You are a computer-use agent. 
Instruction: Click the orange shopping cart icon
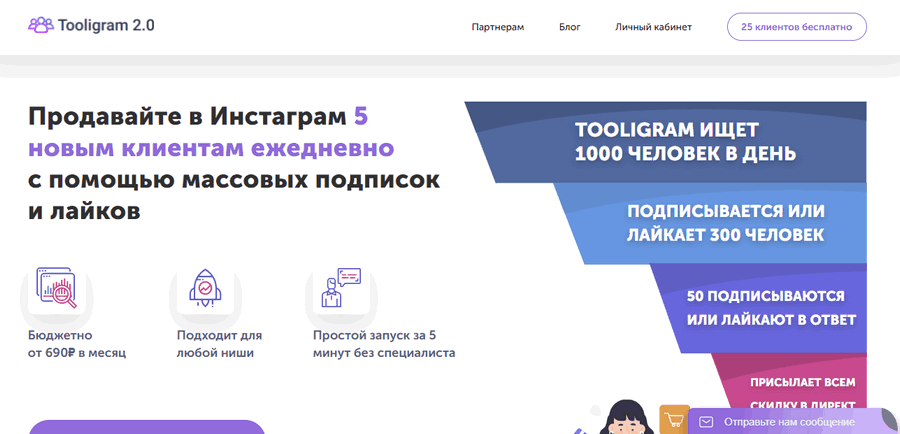point(674,420)
